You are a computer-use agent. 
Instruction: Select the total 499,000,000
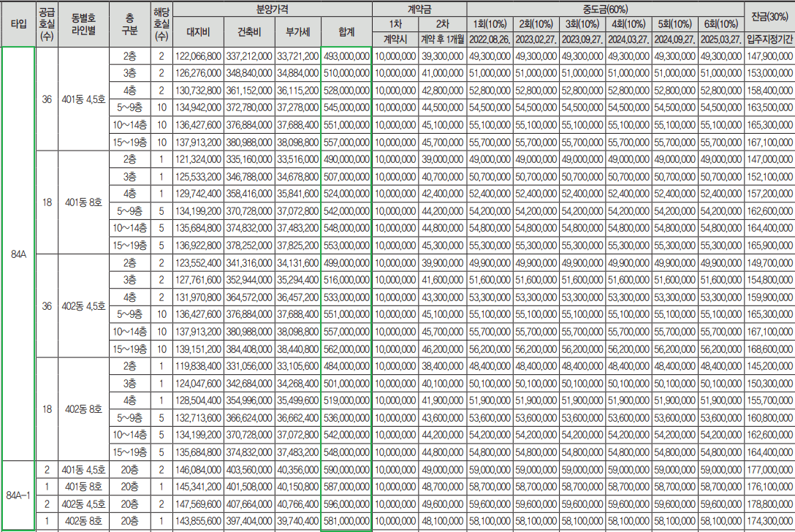tap(346, 262)
